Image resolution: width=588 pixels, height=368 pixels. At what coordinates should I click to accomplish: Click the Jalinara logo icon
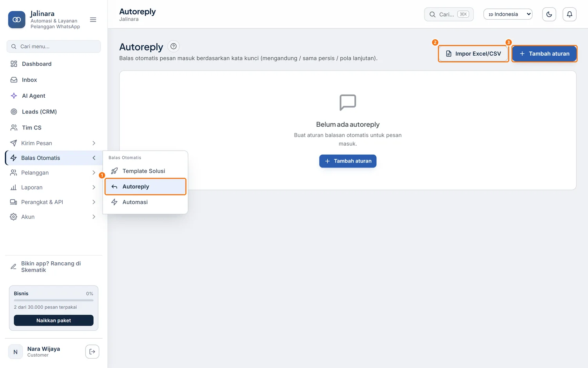pyautogui.click(x=16, y=20)
